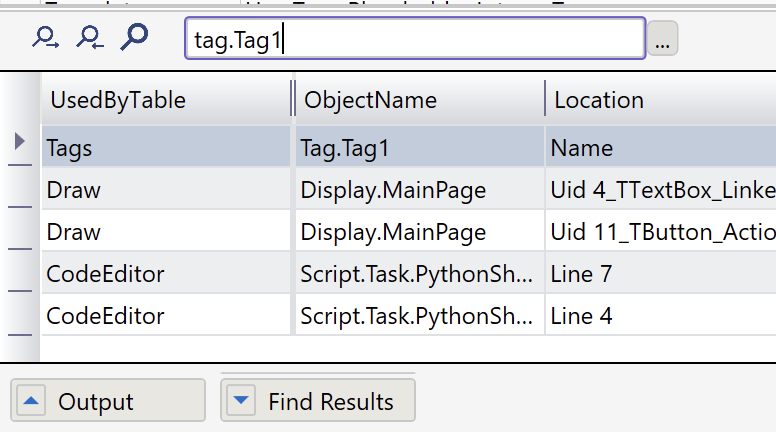
Task: Click the dark blue search magnifier icon
Action: tap(134, 38)
